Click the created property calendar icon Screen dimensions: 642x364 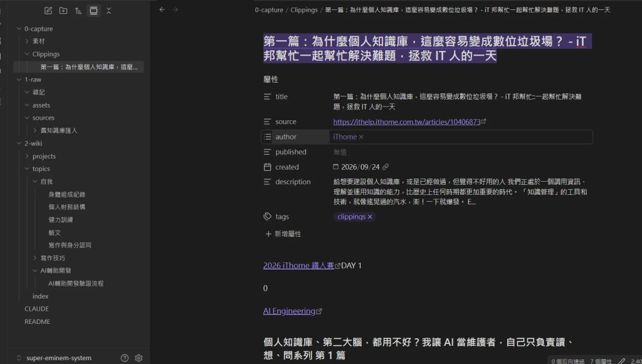pyautogui.click(x=267, y=167)
